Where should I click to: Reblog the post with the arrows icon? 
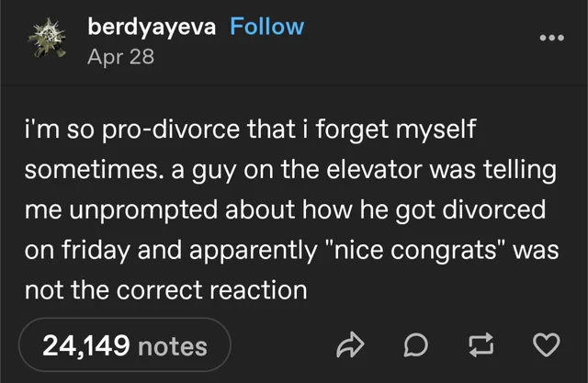pos(481,344)
